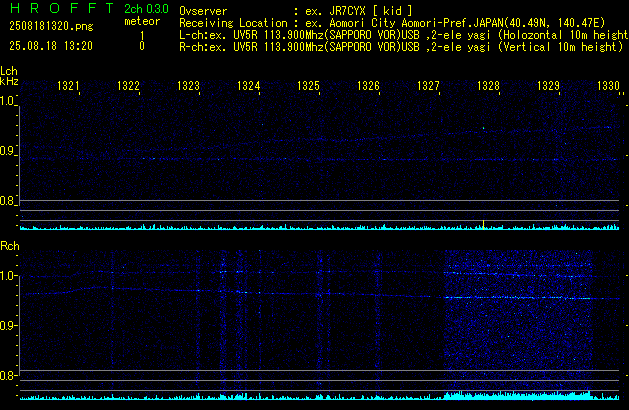Image resolution: width=629 pixels, height=410 pixels.
Task: Click the yellow meteor spike in Lch level bar
Action: [x=483, y=225]
